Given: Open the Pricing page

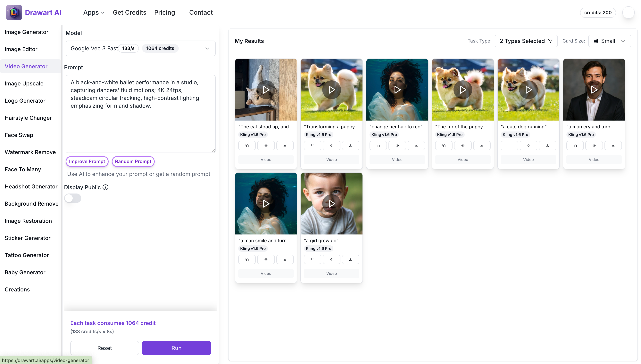Looking at the screenshot, I should pos(164,12).
